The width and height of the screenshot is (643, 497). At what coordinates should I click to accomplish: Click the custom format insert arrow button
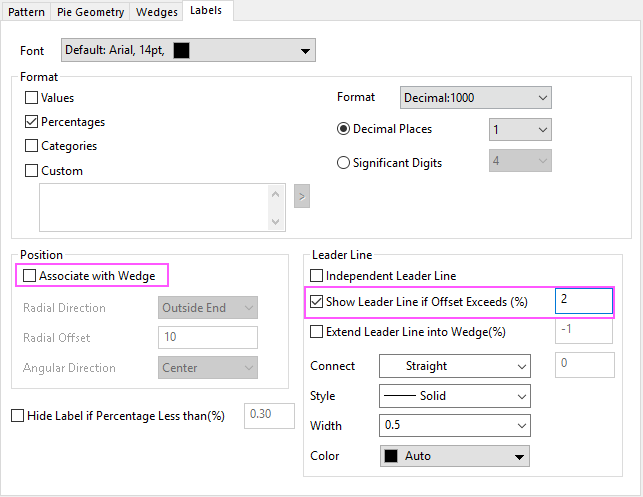[302, 196]
